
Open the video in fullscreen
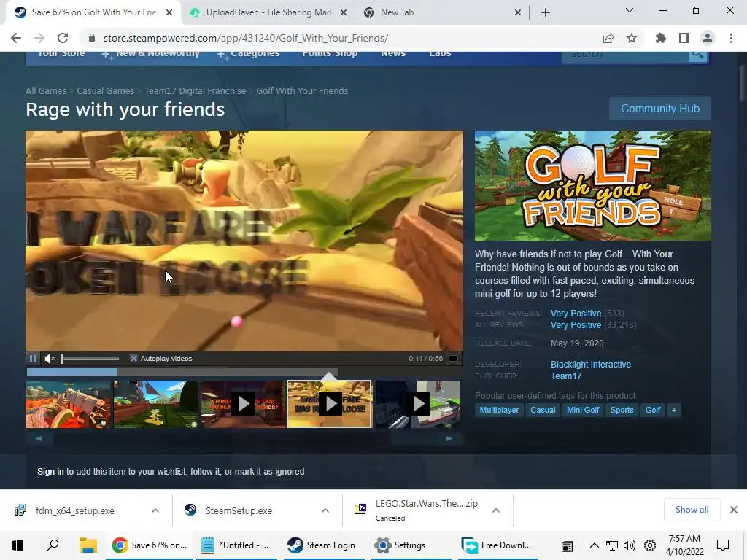pyautogui.click(x=454, y=358)
